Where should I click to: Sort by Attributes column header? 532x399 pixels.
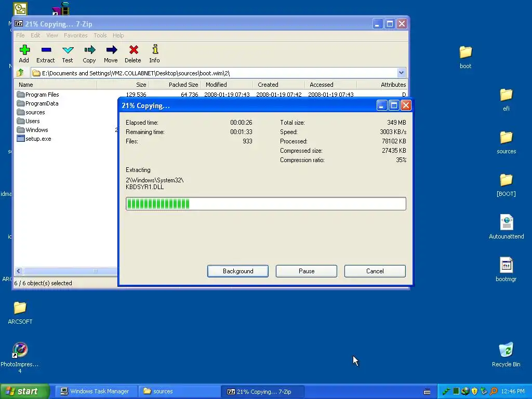(382, 85)
